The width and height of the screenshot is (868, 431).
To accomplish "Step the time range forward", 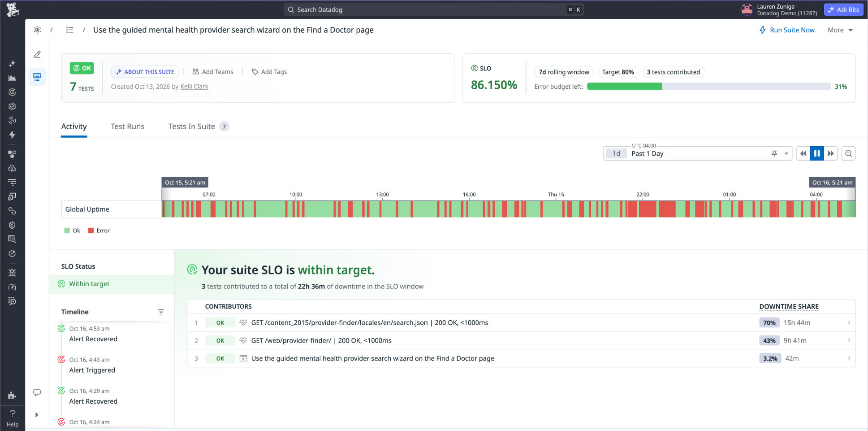I will [830, 153].
